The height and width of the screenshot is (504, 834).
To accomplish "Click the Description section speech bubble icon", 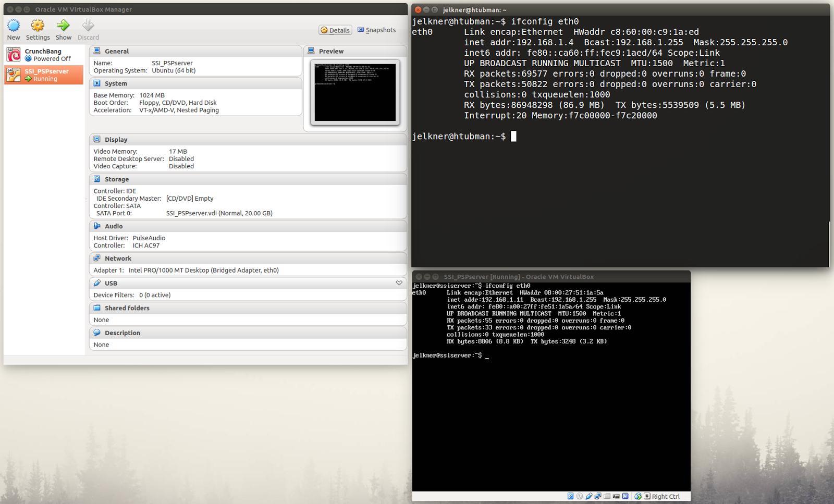I will point(97,333).
